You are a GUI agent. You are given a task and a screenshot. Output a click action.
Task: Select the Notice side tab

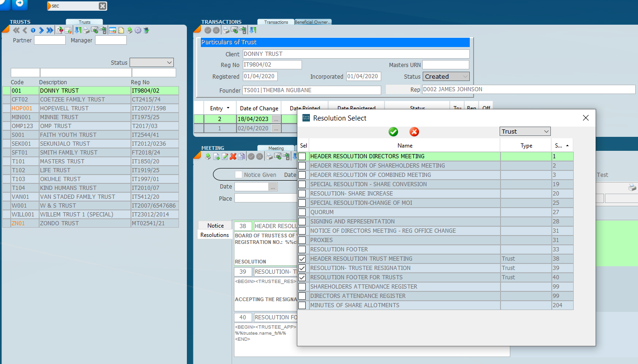[215, 226]
